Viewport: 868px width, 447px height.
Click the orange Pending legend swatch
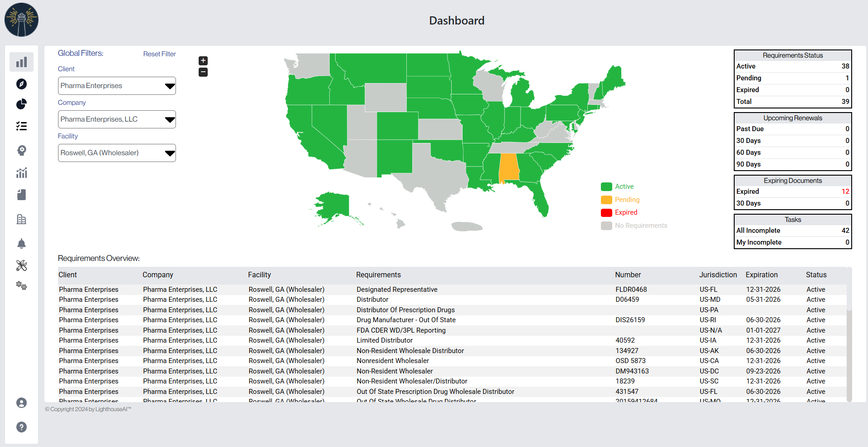click(606, 200)
